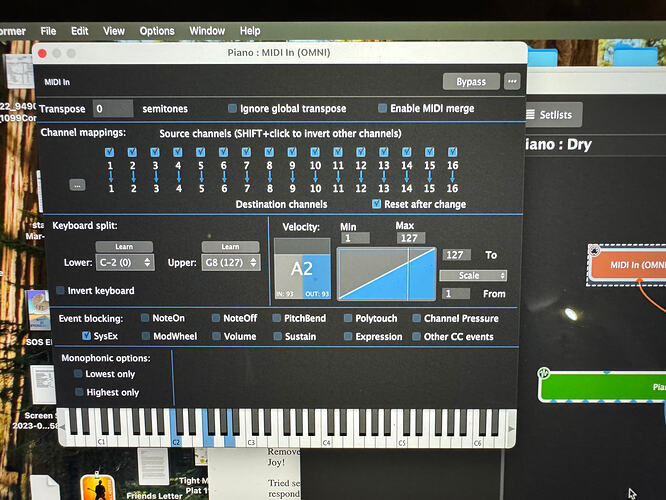Open the Lower note C-2 (0) selector
Image resolution: width=666 pixels, height=500 pixels.
pos(125,263)
